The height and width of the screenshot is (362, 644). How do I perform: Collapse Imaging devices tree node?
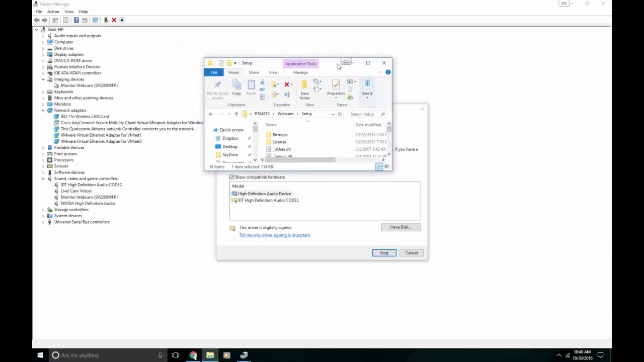[x=43, y=79]
